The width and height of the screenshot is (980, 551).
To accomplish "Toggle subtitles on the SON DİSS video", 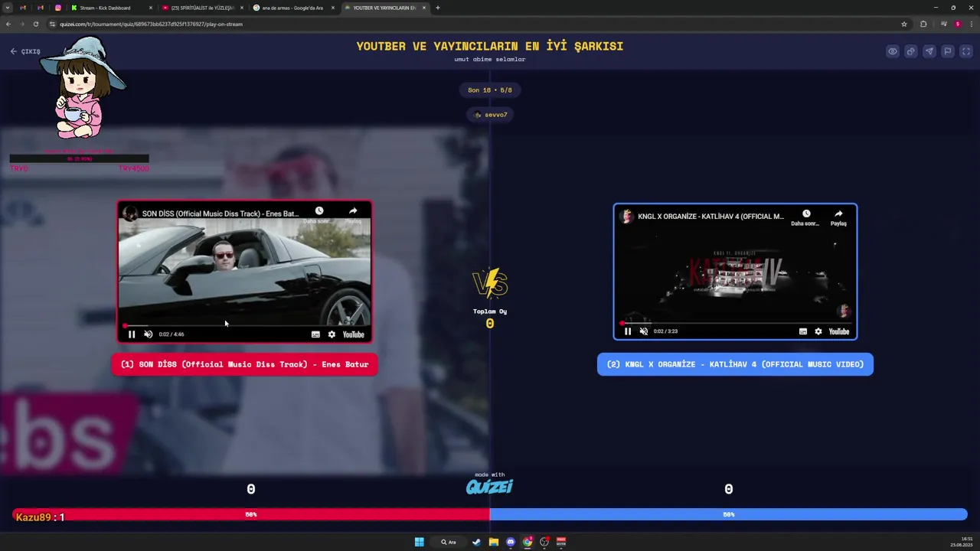I will [x=315, y=334].
